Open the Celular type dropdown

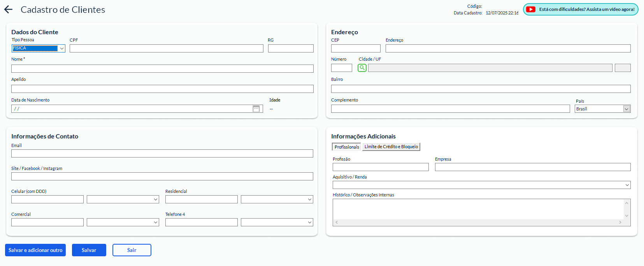155,199
